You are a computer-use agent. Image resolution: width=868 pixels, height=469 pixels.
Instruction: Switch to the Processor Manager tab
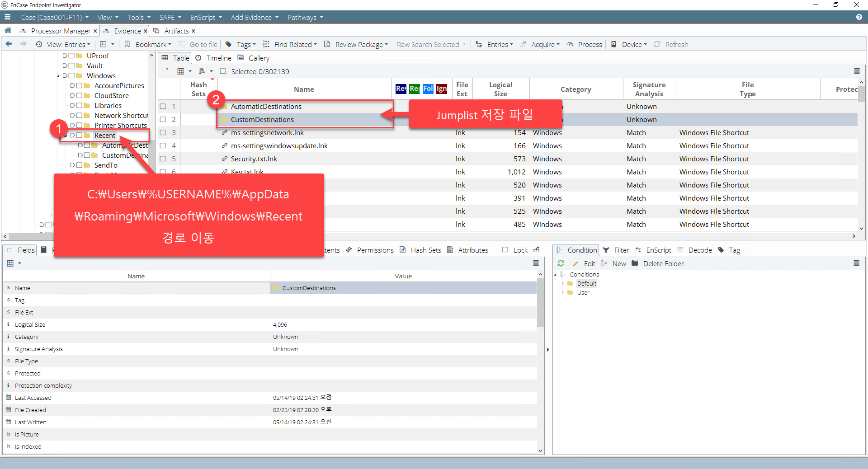click(61, 31)
